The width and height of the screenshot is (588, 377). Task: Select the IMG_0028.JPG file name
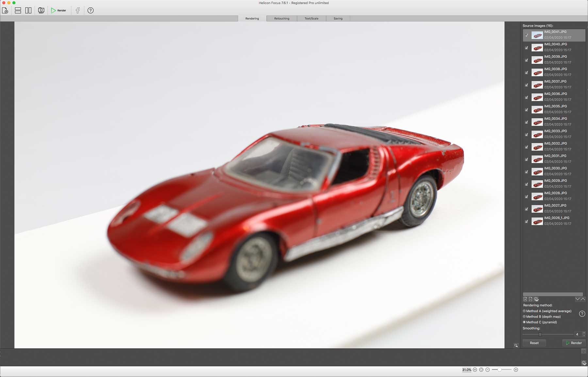point(555,193)
